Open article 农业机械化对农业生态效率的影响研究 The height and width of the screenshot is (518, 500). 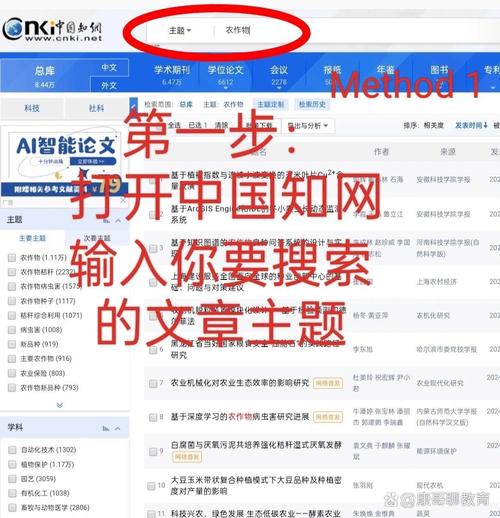(240, 383)
